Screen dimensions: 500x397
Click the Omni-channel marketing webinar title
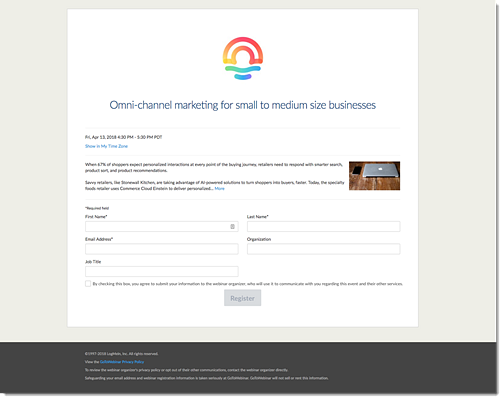(x=243, y=105)
